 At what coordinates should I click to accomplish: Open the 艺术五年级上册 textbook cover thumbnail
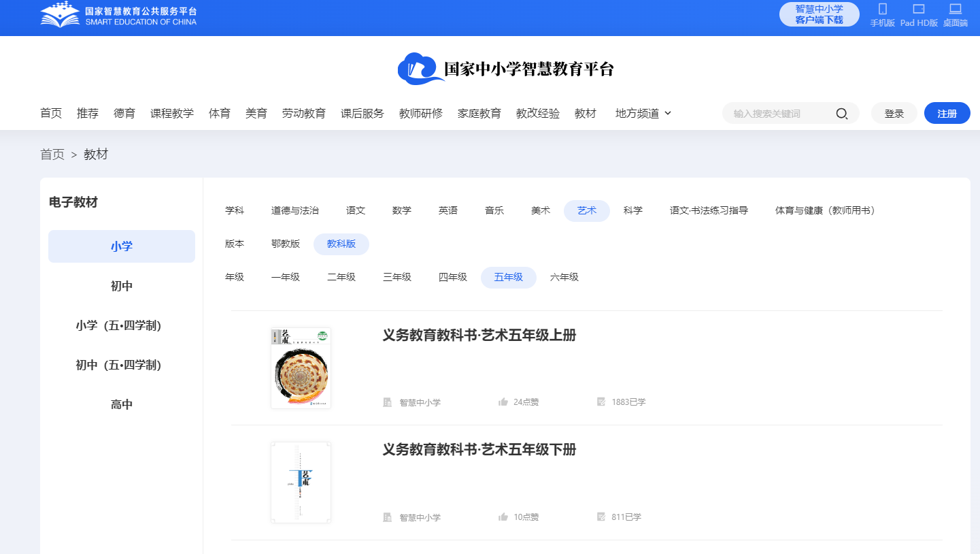point(301,368)
